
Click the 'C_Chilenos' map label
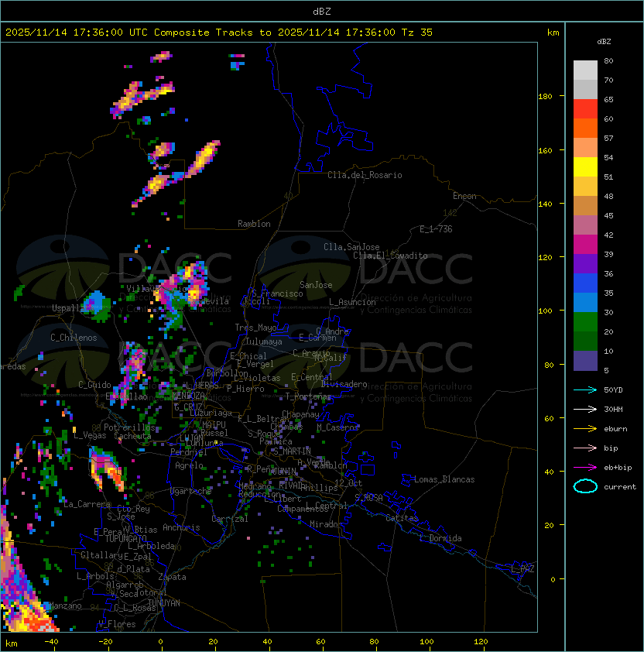click(74, 338)
